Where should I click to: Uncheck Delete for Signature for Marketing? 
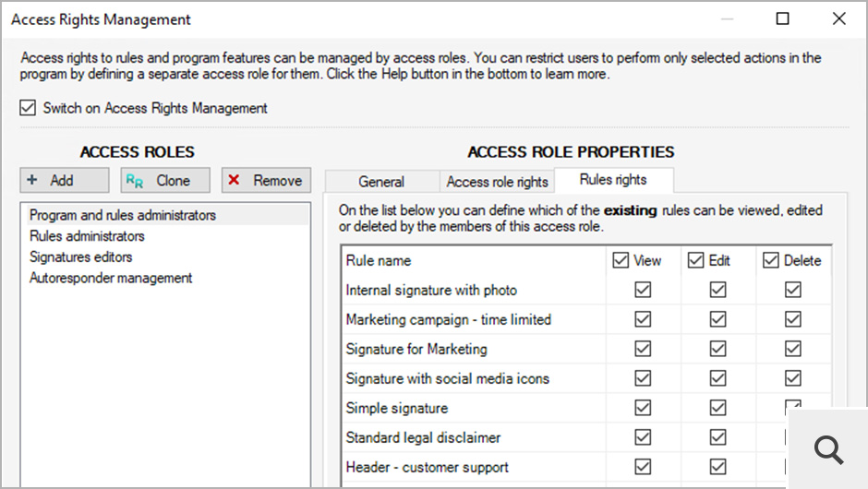coord(793,349)
